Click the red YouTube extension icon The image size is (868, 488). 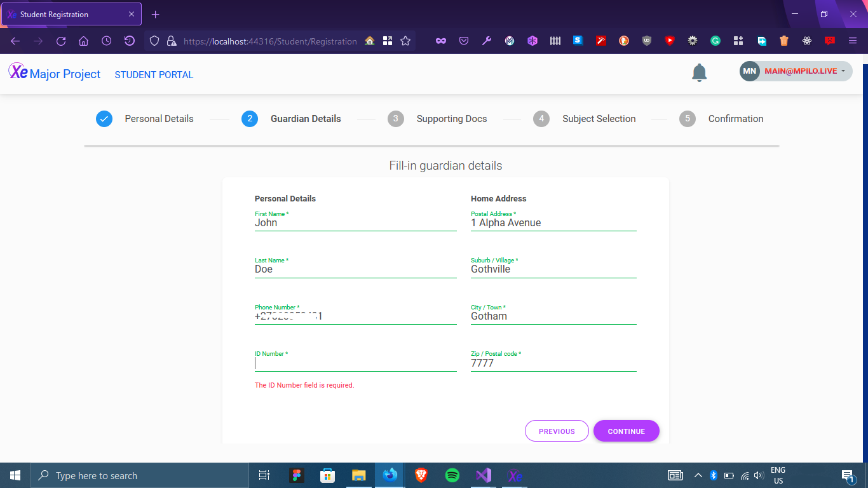point(670,41)
